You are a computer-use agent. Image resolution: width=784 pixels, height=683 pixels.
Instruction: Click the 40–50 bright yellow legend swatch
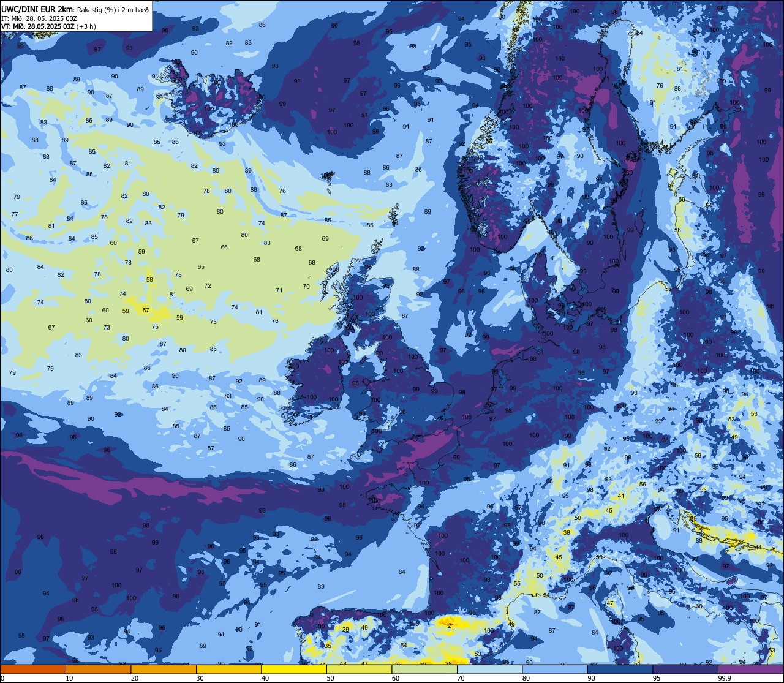[x=294, y=669]
